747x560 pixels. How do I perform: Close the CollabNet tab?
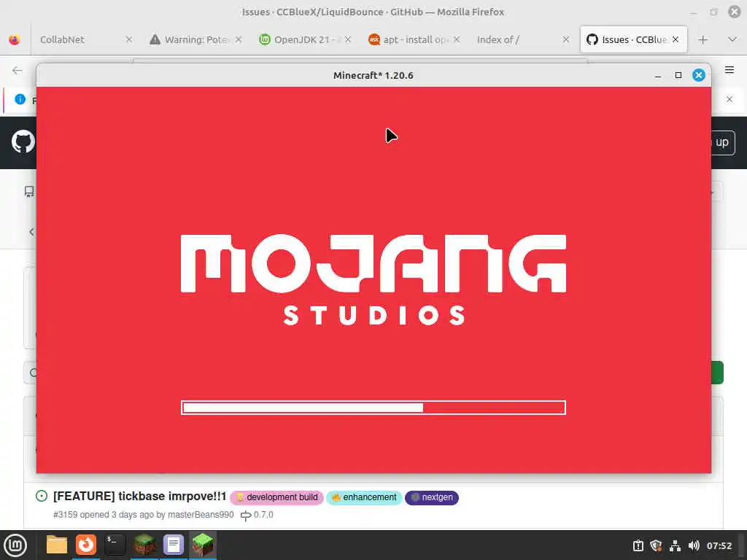tap(128, 39)
